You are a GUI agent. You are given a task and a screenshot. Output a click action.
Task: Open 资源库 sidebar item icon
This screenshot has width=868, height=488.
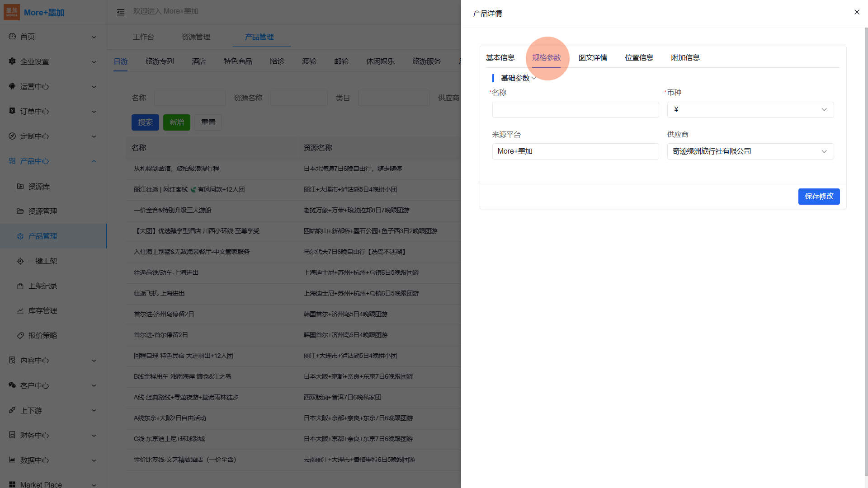coord(20,186)
